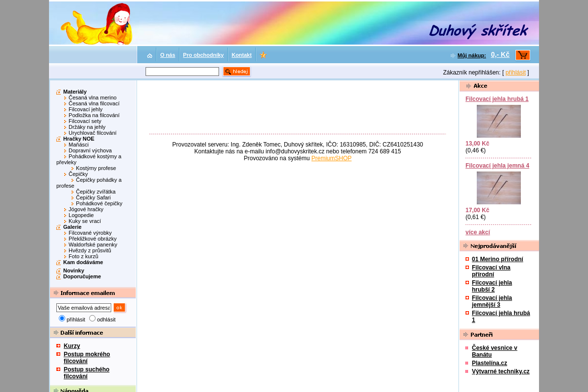Viewport: 588px width, 392px height.
Task: Select the odhlásit radio button
Action: click(x=92, y=318)
